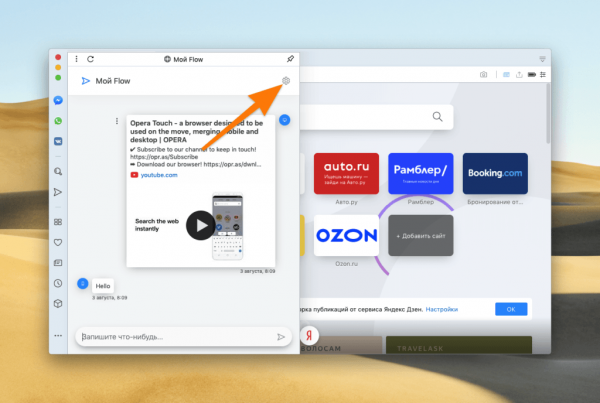Open Easy setup sliders icon

[543, 75]
